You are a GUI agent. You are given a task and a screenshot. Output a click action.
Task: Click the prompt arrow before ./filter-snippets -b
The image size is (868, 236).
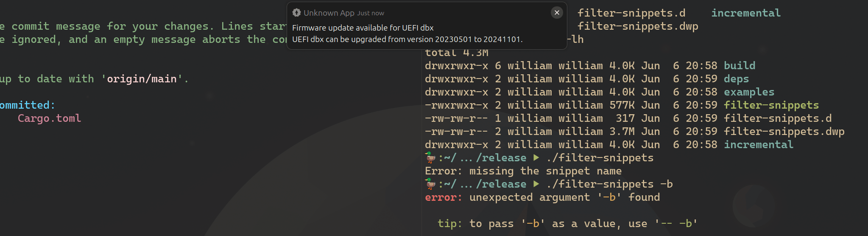coord(536,184)
